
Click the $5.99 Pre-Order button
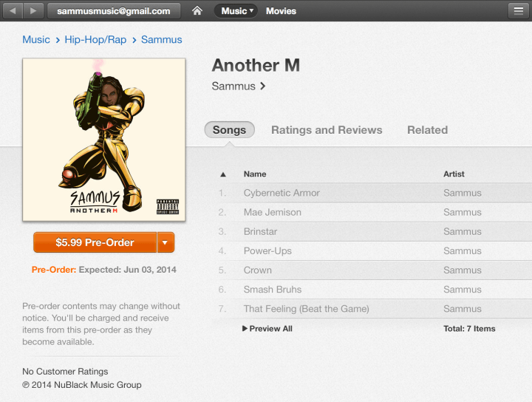pyautogui.click(x=95, y=242)
